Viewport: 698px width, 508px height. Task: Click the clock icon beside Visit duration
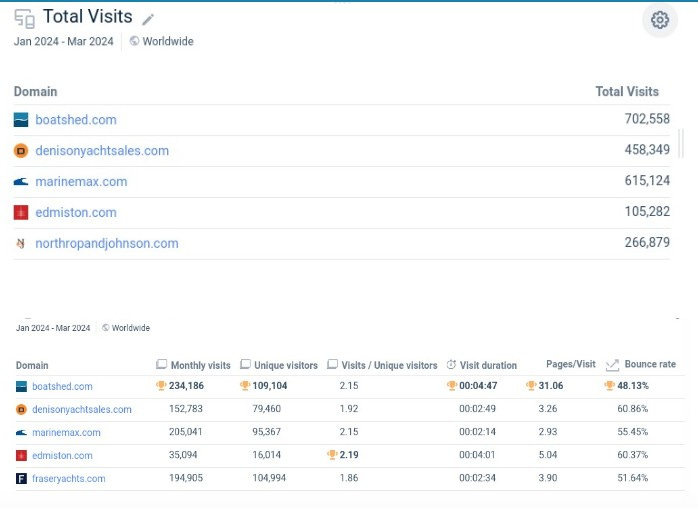[x=451, y=365]
